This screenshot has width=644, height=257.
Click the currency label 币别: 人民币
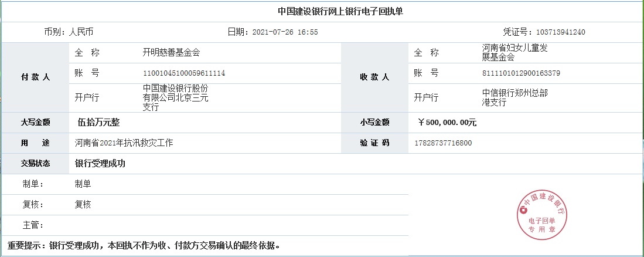(x=69, y=32)
